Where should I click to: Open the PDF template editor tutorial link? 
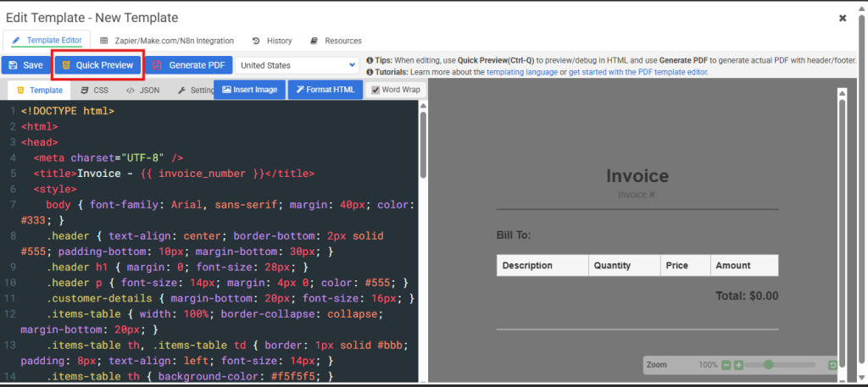tap(637, 72)
